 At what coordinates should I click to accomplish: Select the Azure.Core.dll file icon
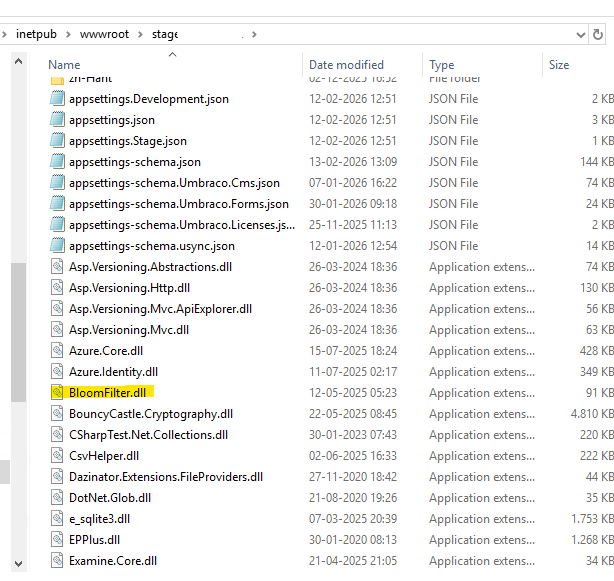57,351
